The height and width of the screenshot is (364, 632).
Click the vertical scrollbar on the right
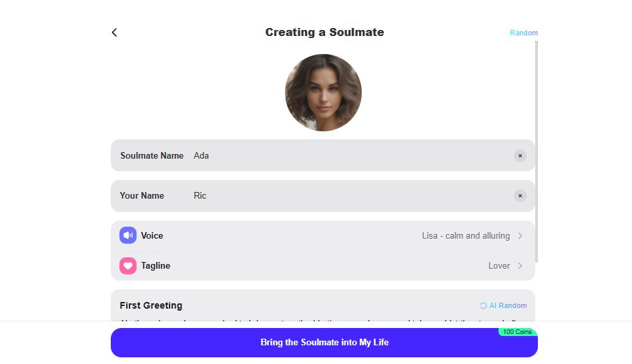coord(536,152)
